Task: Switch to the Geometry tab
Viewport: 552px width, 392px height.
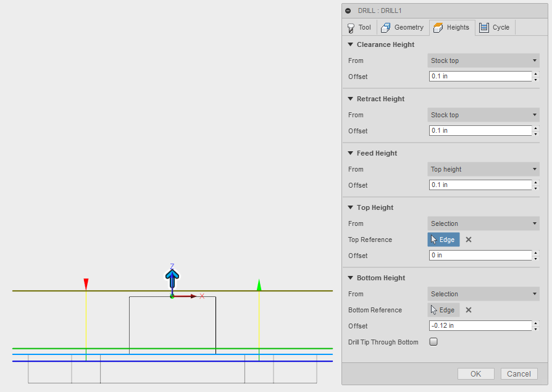Action: [403, 27]
